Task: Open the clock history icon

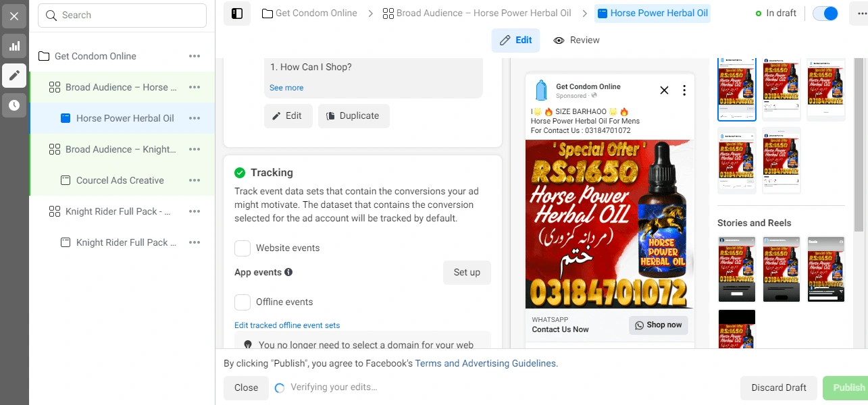Action: [14, 105]
